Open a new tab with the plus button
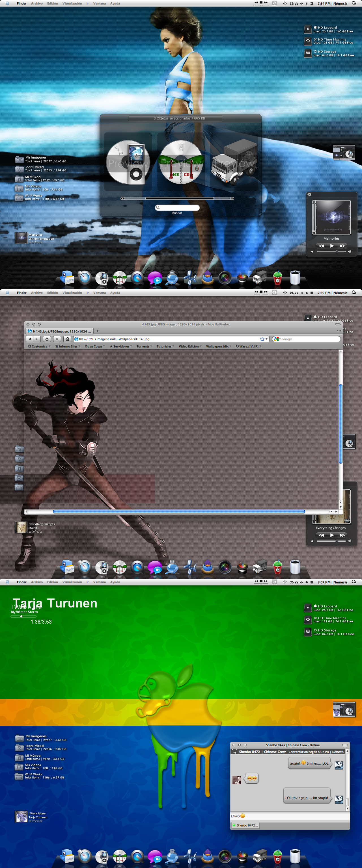Screen dimensions: 362x868 (98, 331)
